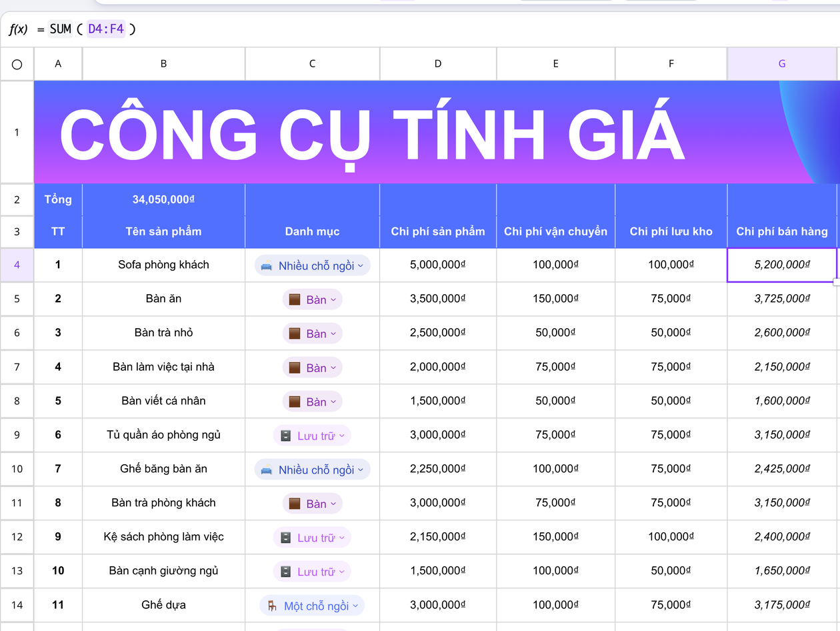This screenshot has width=840, height=631.
Task: Click the Tổng label cell
Action: pos(58,199)
